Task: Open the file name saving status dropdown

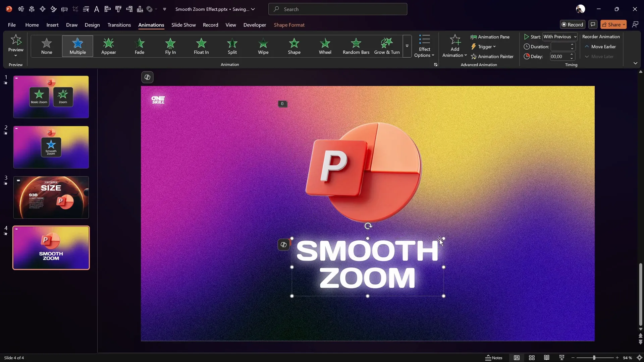Action: 253,9
